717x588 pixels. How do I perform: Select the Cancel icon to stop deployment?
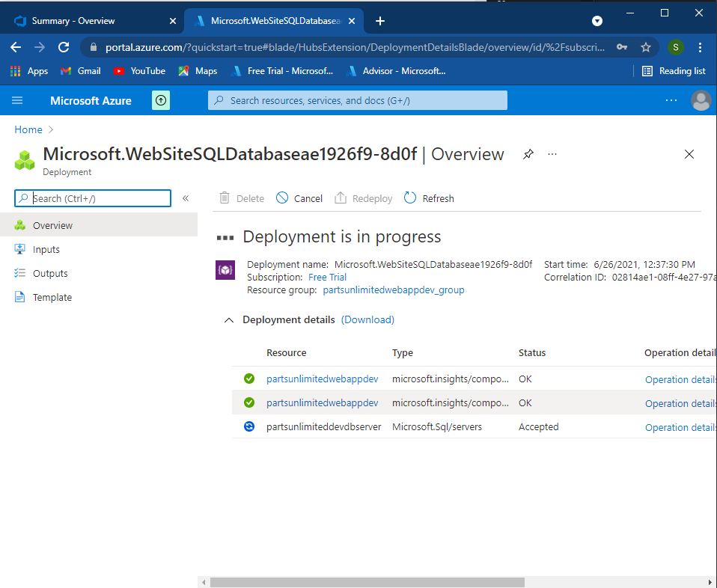tap(281, 197)
